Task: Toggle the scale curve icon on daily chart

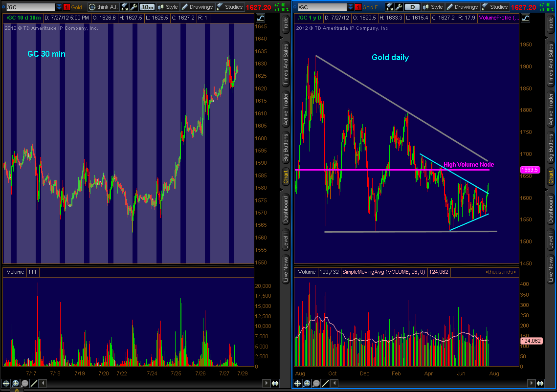Action: click(x=525, y=17)
